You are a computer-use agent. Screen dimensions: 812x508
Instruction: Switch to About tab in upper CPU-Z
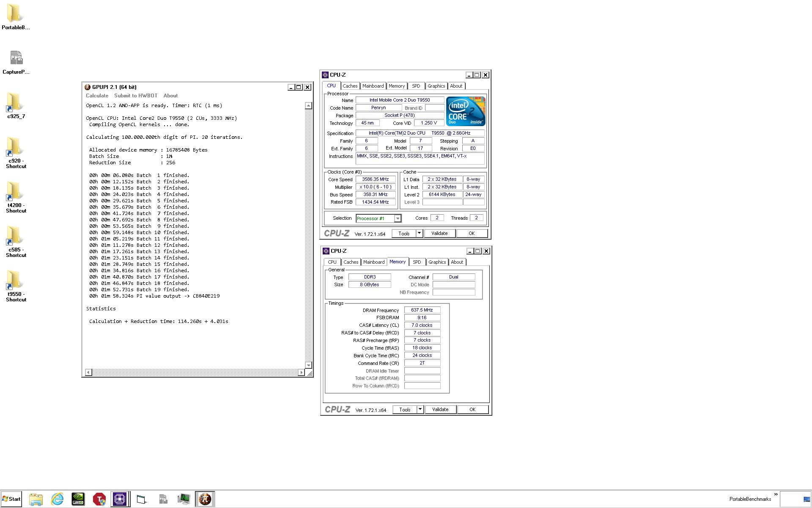coord(456,86)
